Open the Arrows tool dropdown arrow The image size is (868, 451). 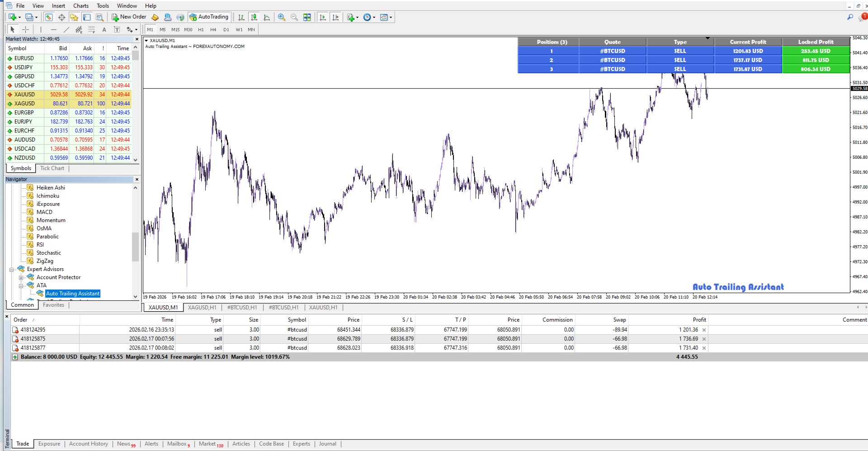pos(136,30)
